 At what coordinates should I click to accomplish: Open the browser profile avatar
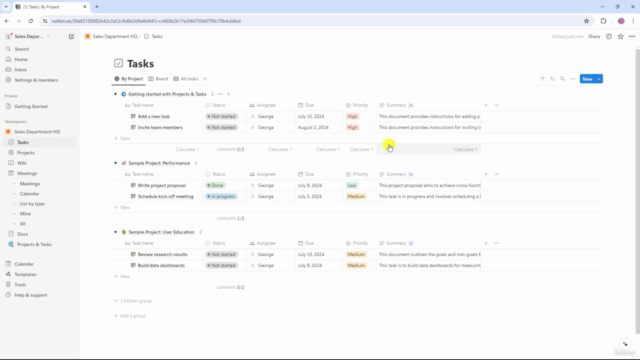(621, 21)
